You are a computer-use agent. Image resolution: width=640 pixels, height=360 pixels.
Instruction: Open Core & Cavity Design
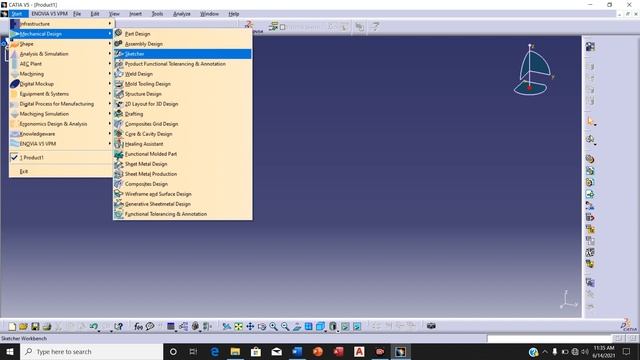182,134
